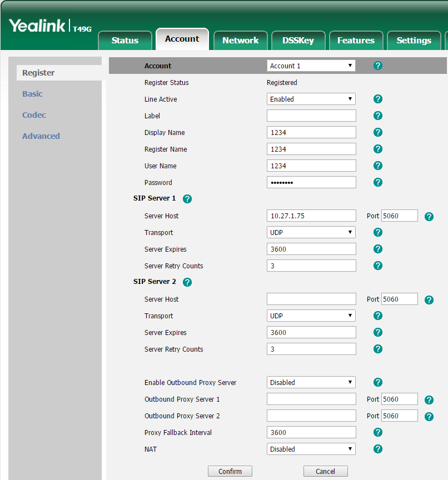This screenshot has width=448, height=480.
Task: Click the SIP Server 1 Server Host field
Action: pos(311,216)
